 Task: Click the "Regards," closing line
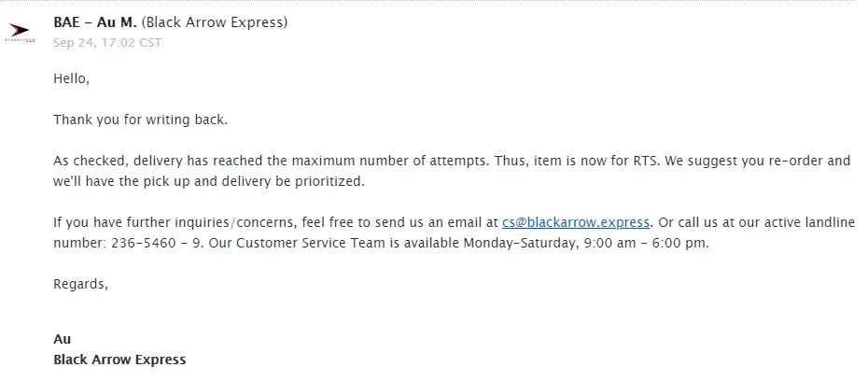(x=81, y=284)
